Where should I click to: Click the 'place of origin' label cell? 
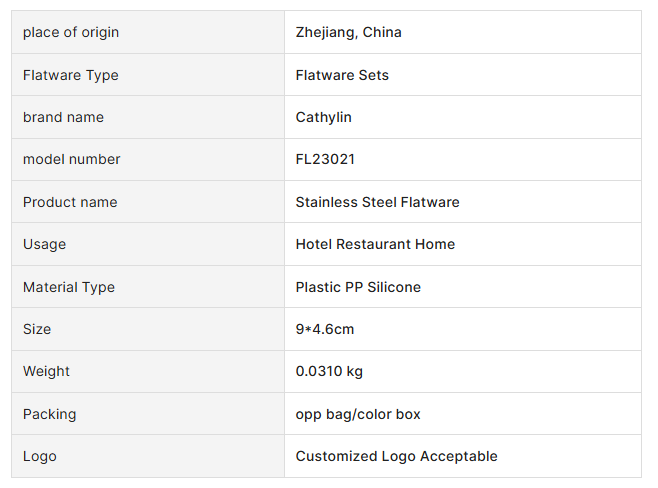pyautogui.click(x=71, y=32)
